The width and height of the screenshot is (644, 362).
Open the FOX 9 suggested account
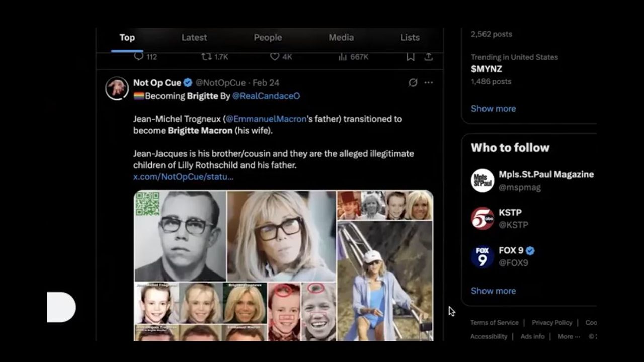point(511,251)
